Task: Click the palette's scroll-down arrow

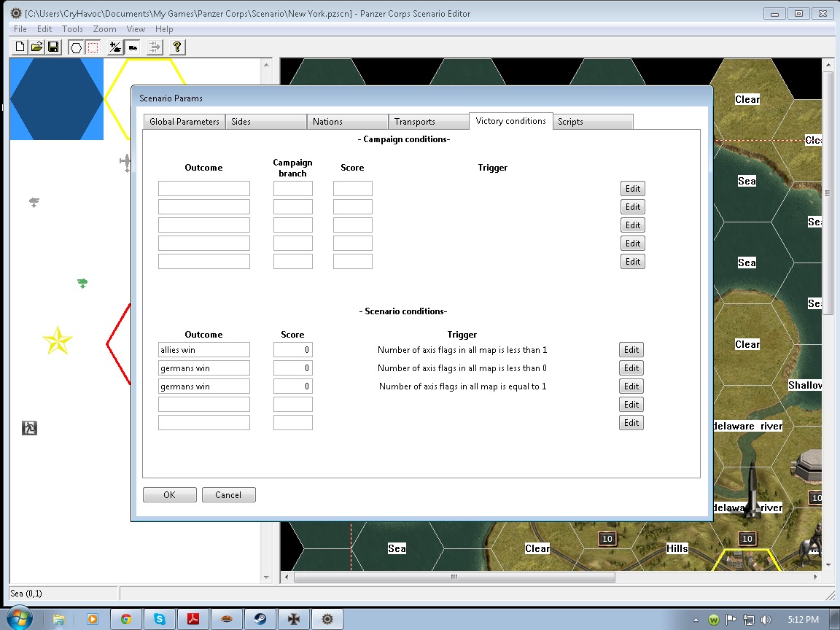Action: click(x=266, y=577)
